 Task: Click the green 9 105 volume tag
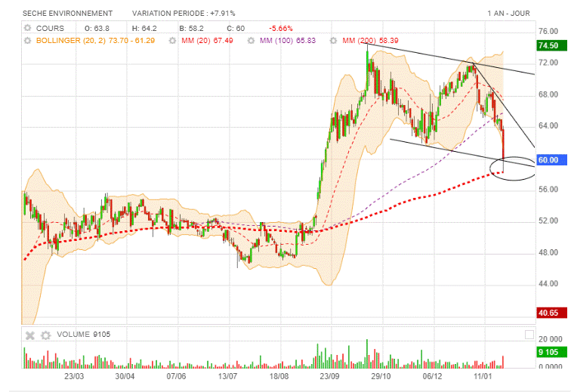tap(551, 352)
